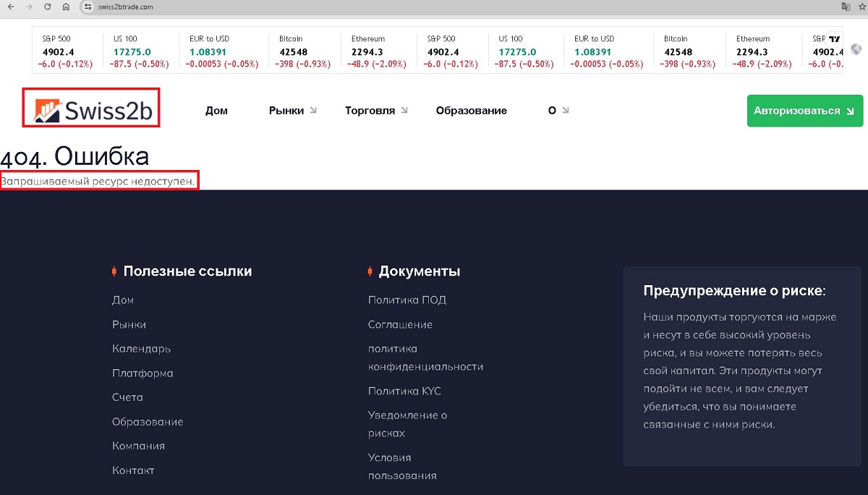Viewport: 868px width, 495px height.
Task: Click the globe icon beside the ticker
Action: point(856,49)
